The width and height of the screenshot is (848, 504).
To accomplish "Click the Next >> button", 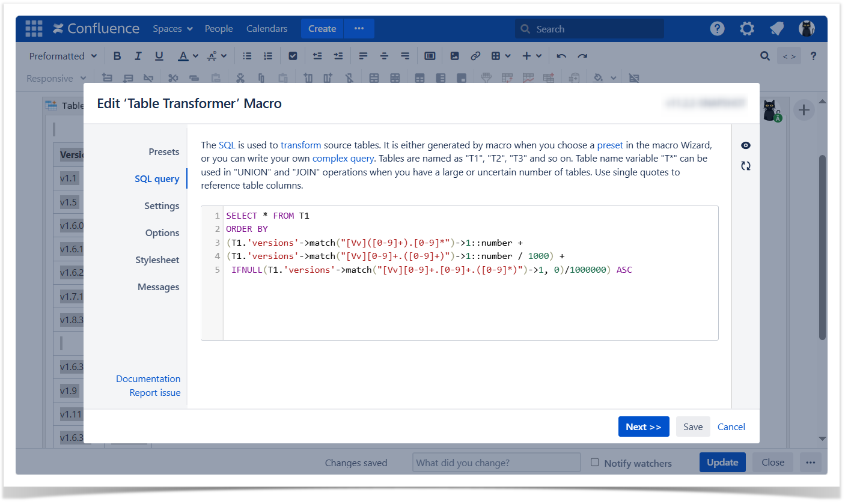I will click(643, 427).
